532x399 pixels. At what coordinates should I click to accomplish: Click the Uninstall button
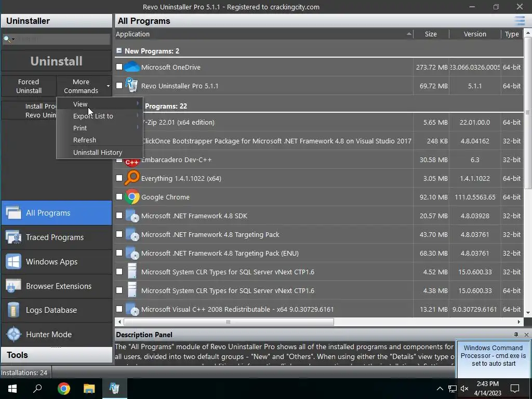[56, 61]
